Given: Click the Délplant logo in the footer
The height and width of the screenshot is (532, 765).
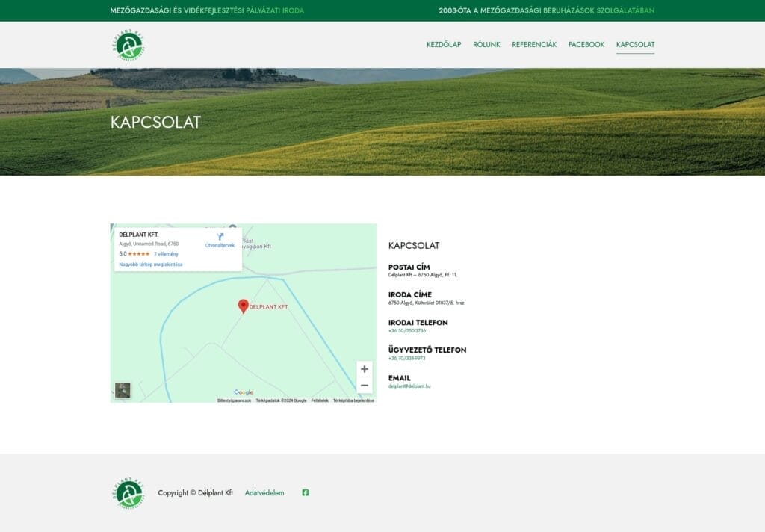Looking at the screenshot, I should [x=128, y=493].
